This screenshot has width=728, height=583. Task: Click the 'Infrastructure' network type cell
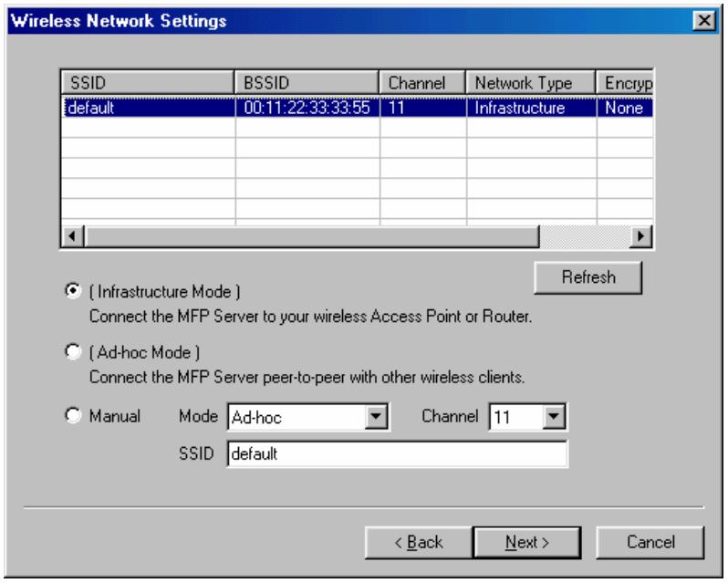point(531,108)
